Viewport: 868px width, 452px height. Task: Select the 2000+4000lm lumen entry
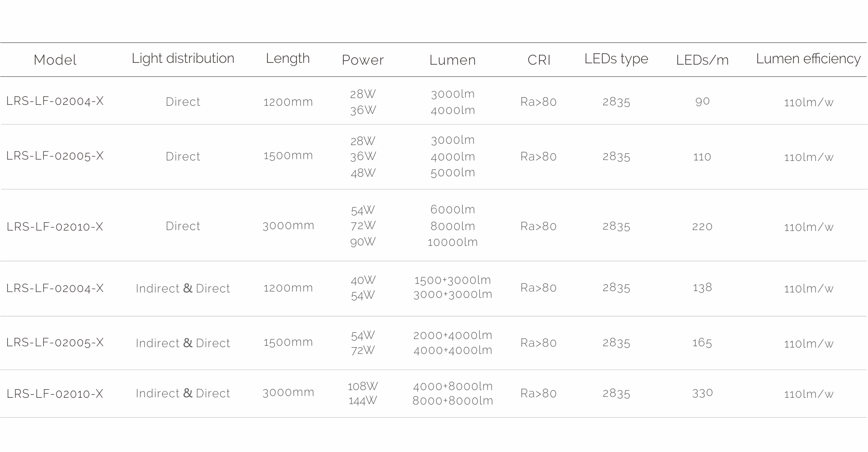[453, 335]
